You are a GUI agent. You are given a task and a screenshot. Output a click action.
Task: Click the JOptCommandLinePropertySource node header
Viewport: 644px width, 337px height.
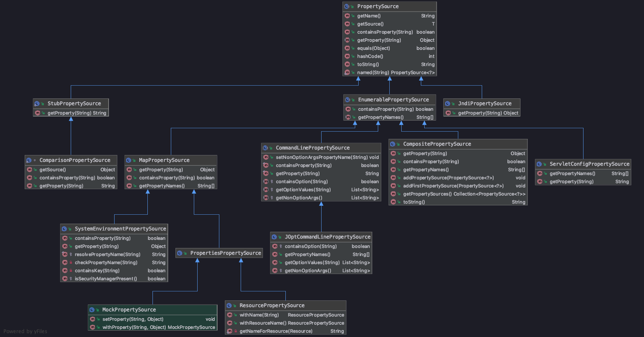tap(321, 237)
